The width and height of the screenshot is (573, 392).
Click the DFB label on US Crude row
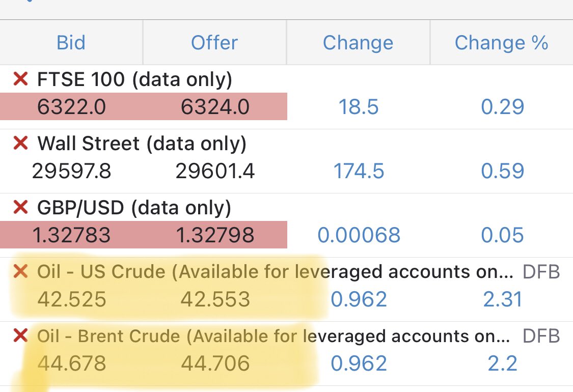[541, 272]
